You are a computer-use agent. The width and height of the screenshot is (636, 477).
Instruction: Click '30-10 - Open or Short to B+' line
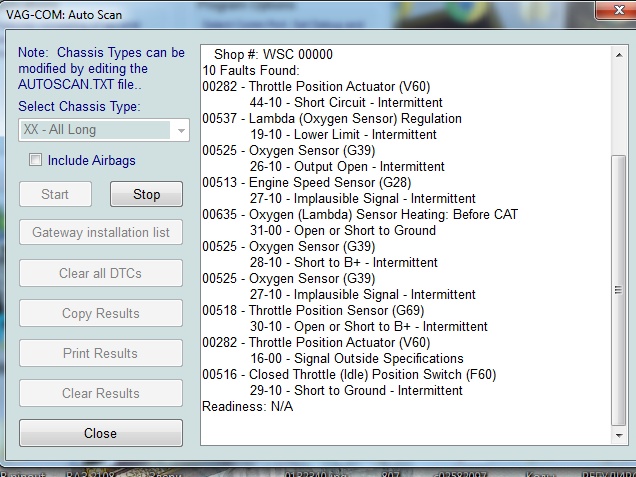click(369, 327)
